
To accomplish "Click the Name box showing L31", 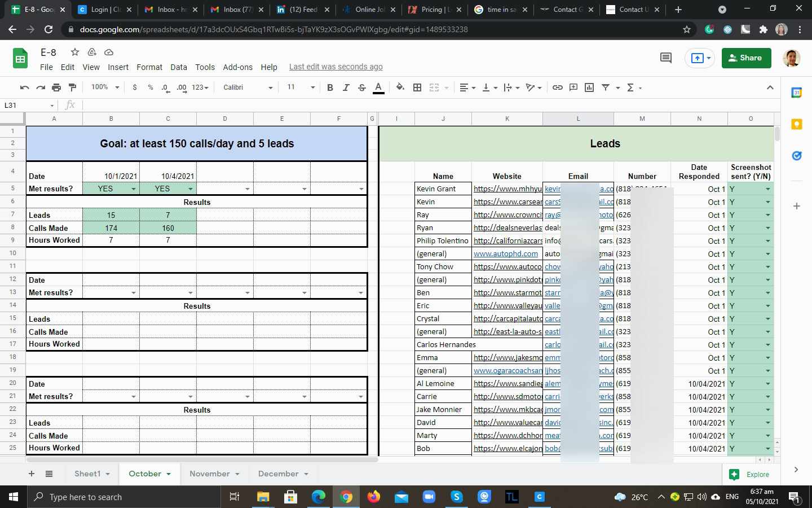I will (28, 106).
